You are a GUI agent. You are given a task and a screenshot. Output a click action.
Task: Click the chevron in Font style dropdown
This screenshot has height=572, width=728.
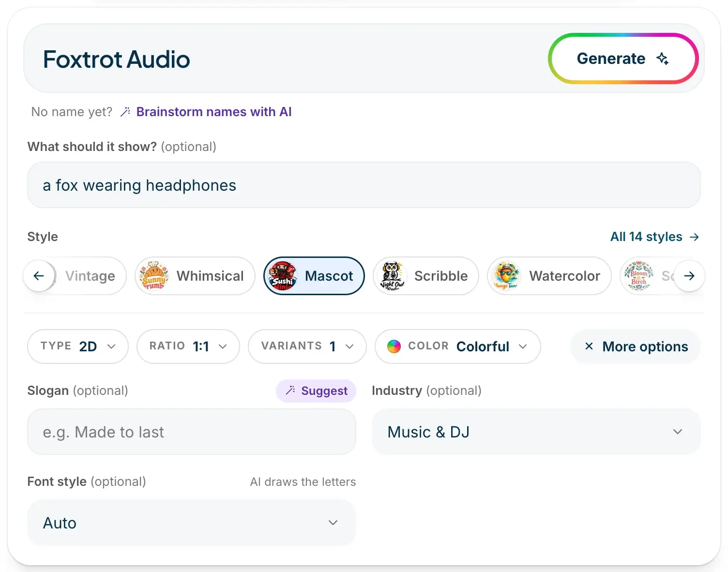333,523
